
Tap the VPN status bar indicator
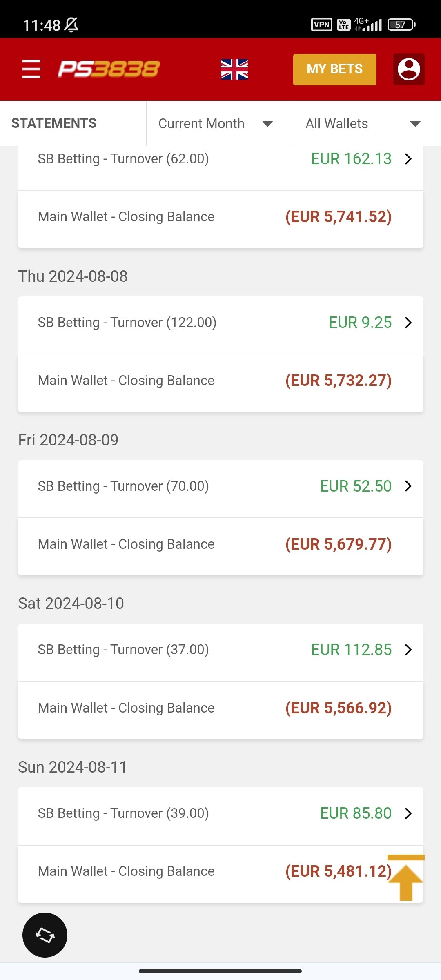pos(321,24)
